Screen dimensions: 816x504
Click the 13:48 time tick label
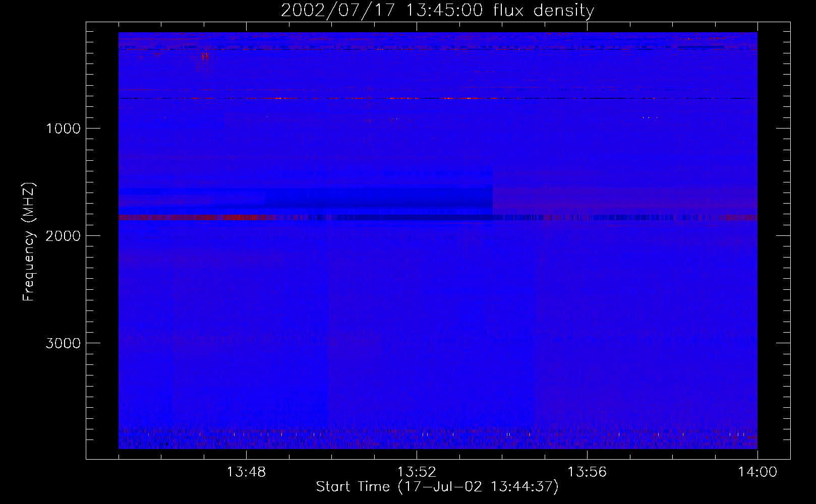pyautogui.click(x=246, y=472)
